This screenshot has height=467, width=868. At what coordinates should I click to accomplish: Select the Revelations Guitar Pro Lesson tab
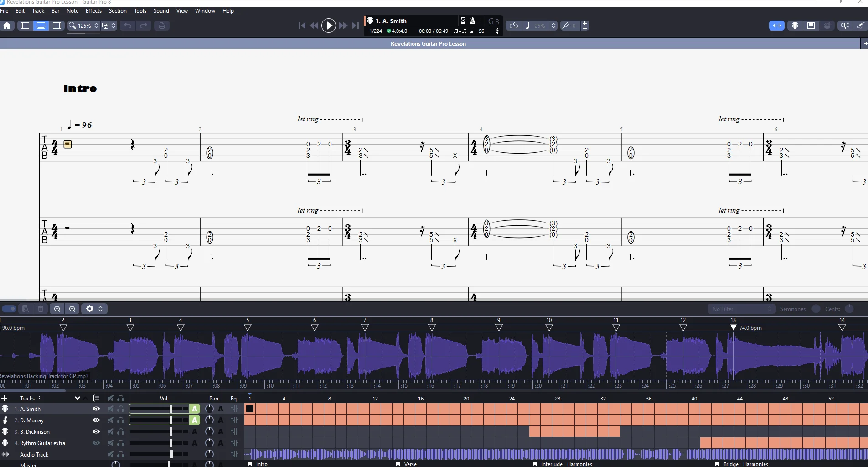point(428,44)
